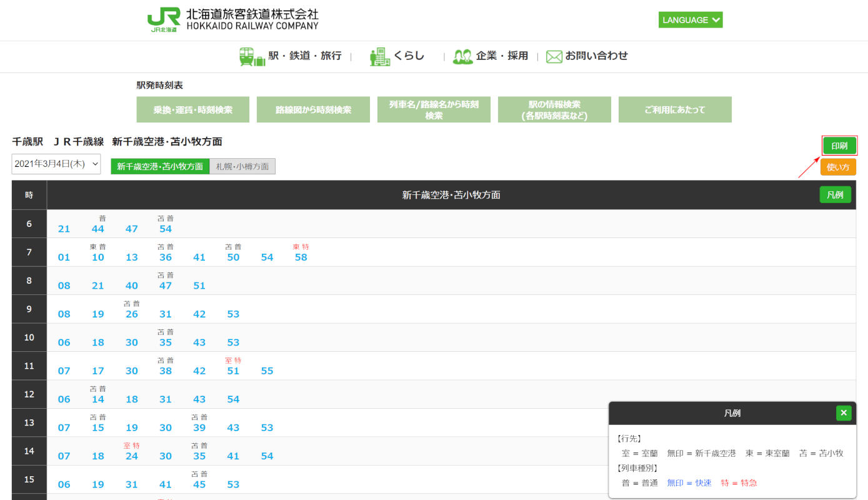The image size is (868, 500).
Task: Open 駅の情報検索 (各駅時刻表など)
Action: tap(554, 109)
